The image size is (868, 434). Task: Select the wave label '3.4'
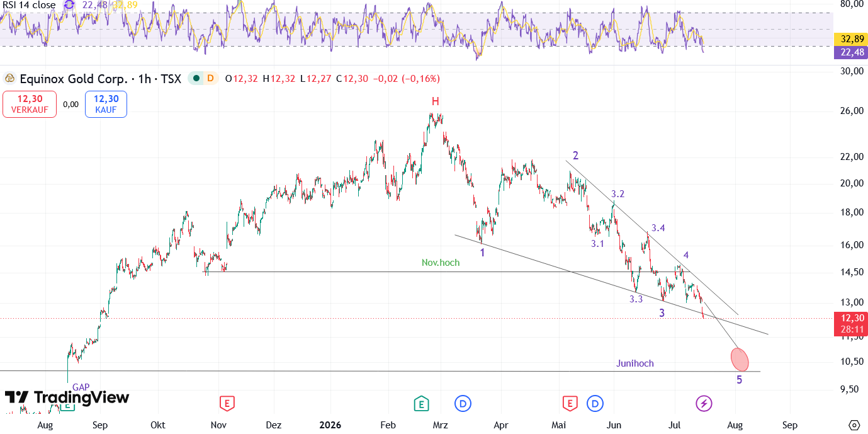(x=658, y=228)
